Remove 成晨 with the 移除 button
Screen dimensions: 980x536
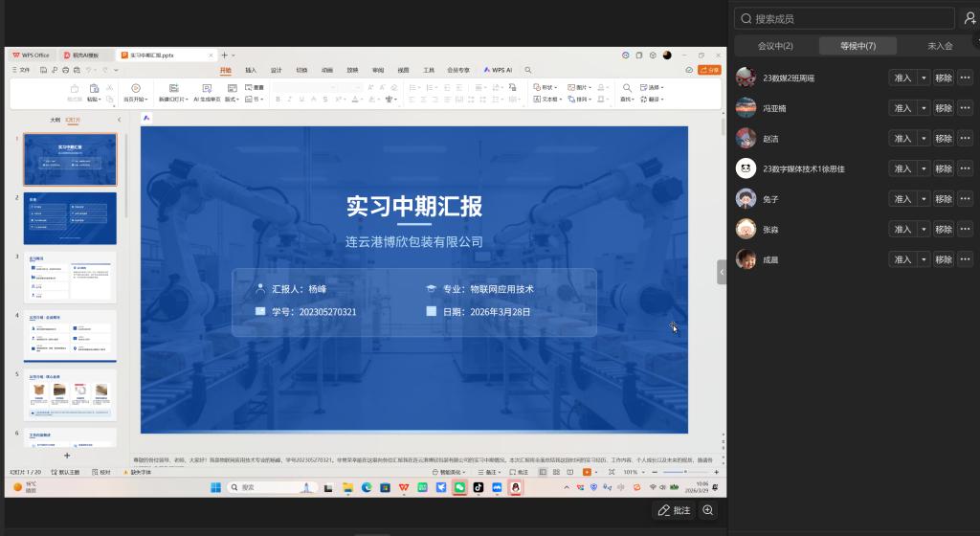point(944,259)
